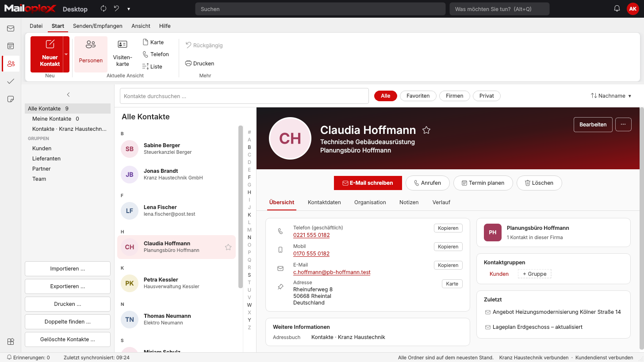644x362 pixels.
Task: Open the Datei menu
Action: click(x=36, y=26)
